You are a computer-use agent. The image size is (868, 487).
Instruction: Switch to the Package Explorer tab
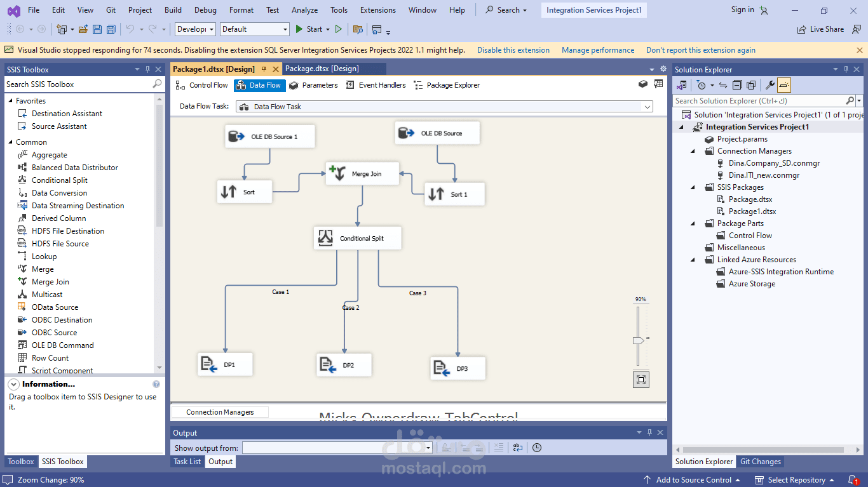point(447,85)
